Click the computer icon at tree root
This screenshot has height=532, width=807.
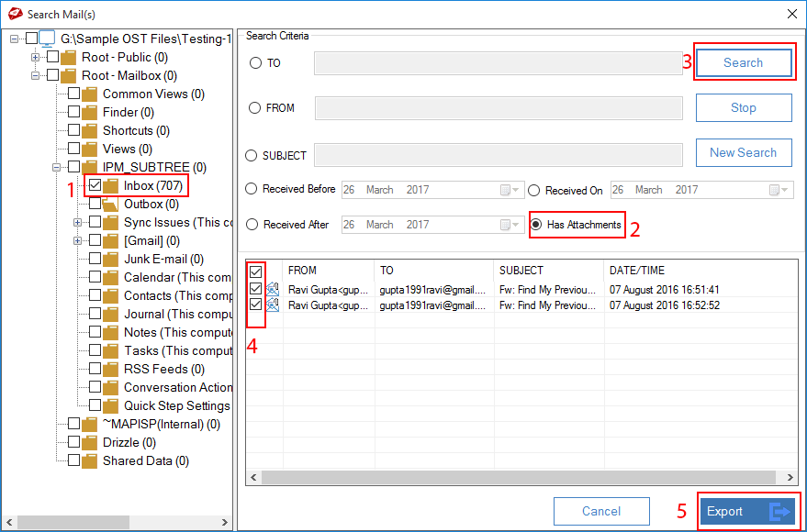(x=48, y=39)
